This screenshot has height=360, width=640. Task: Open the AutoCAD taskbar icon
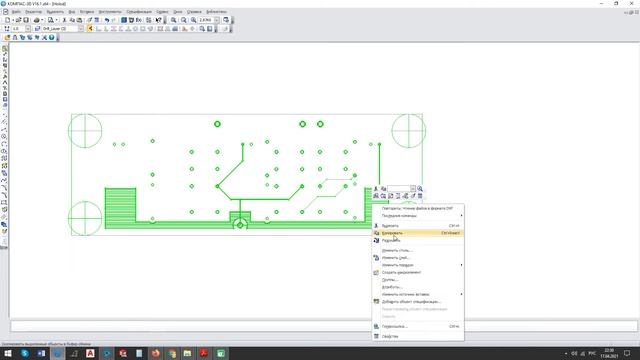click(90, 353)
